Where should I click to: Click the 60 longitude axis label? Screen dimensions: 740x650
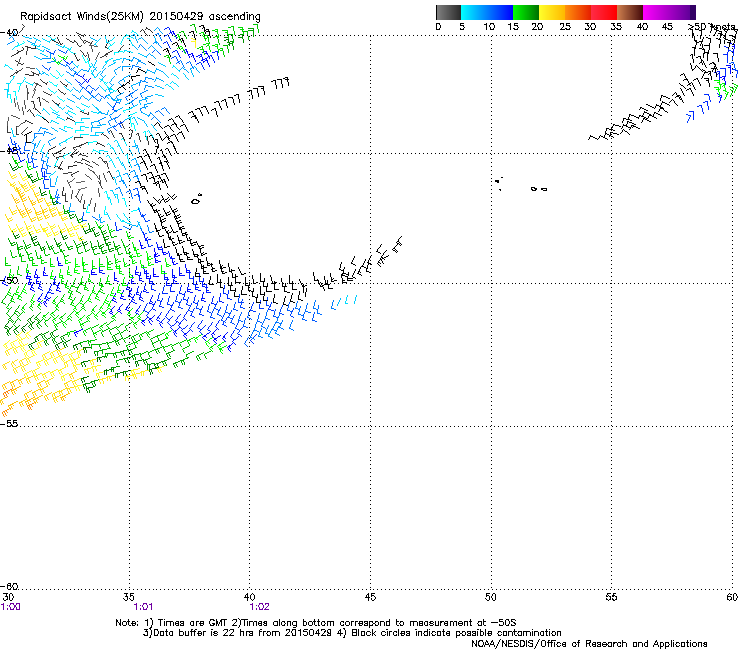coord(732,597)
